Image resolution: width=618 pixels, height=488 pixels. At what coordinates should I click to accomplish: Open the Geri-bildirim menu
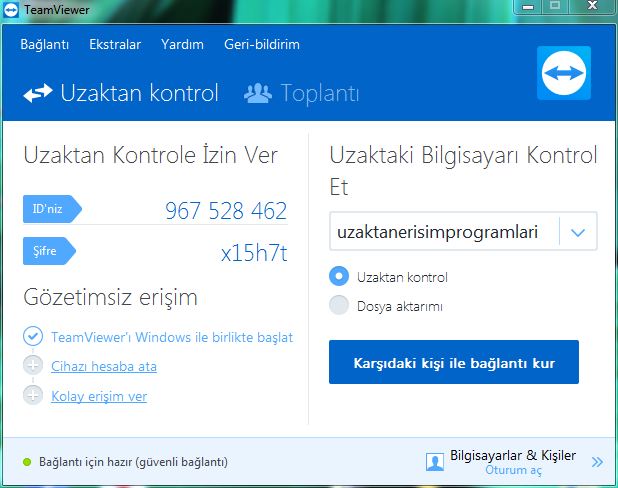coord(262,44)
